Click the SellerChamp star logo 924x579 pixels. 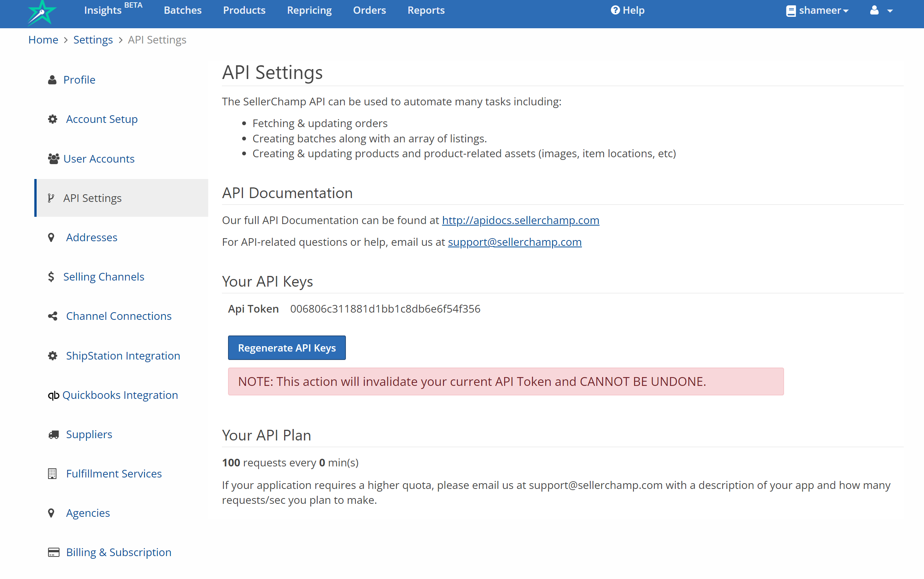[x=42, y=13]
